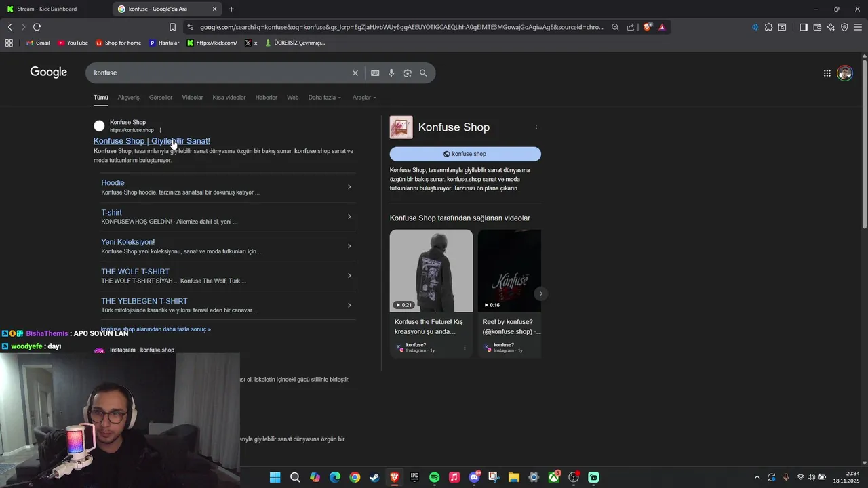Viewport: 868px width, 488px height.
Task: Launch Epic Games from the taskbar
Action: (414, 477)
